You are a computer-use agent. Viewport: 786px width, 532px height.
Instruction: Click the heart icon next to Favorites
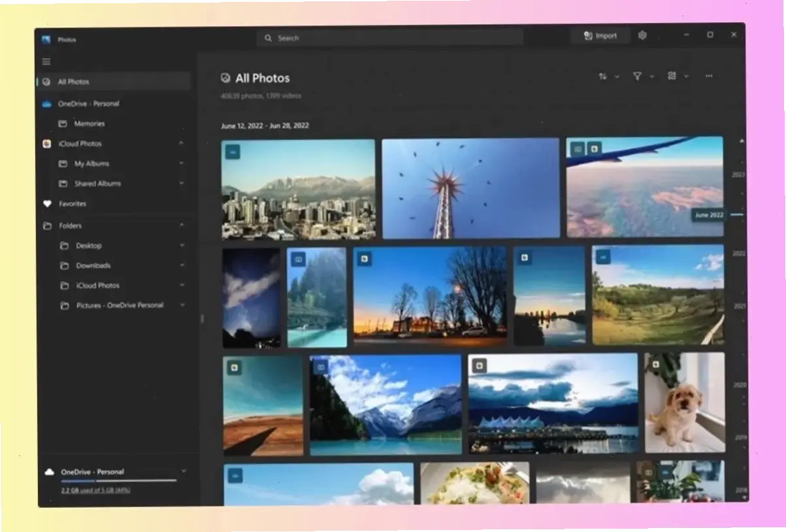pyautogui.click(x=47, y=204)
